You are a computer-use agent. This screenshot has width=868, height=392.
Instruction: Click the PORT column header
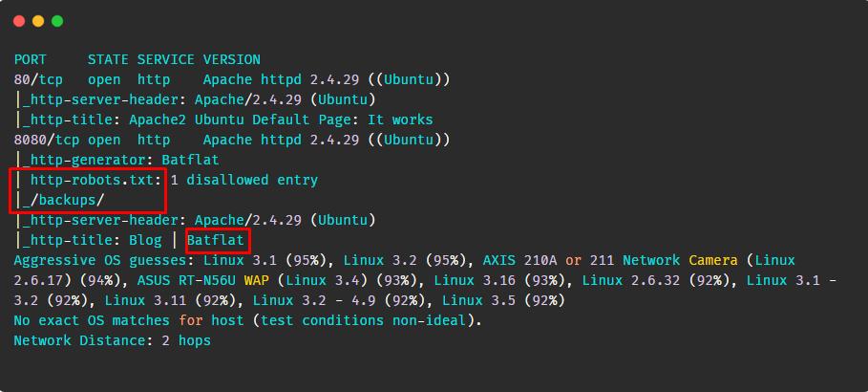(x=31, y=59)
